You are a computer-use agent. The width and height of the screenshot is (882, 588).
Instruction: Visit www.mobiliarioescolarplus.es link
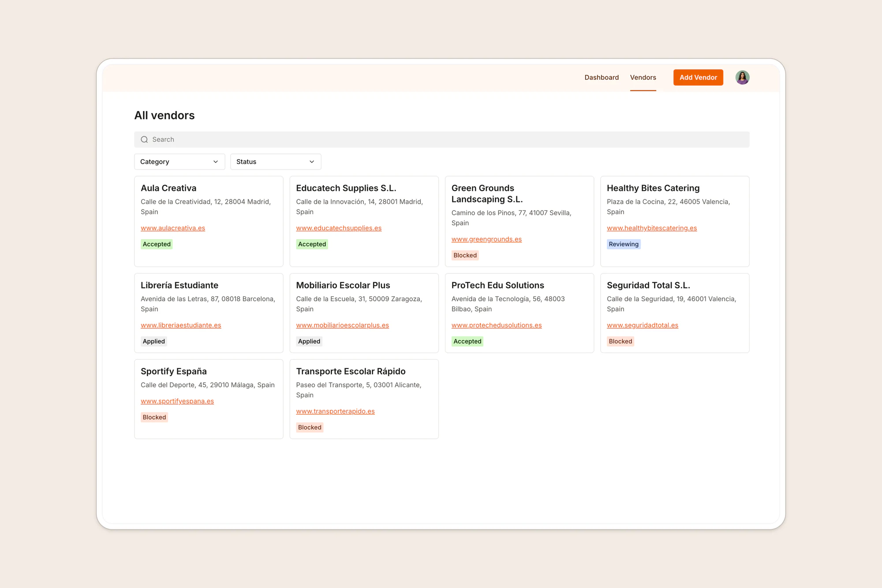point(343,325)
